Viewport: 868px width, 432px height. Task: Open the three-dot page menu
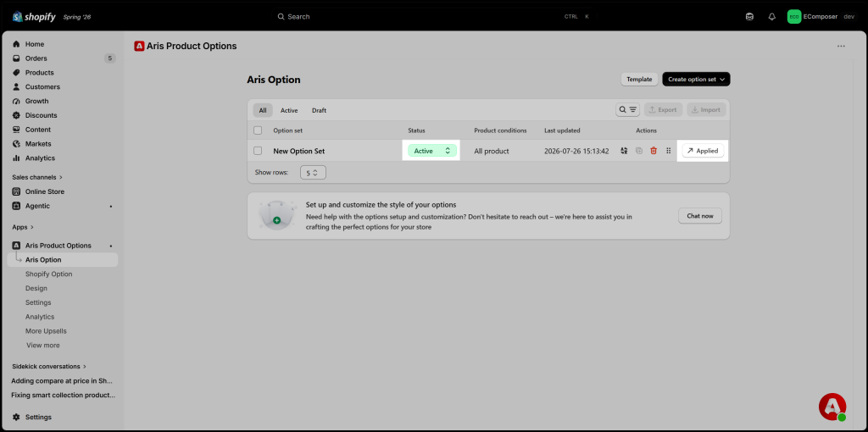841,47
